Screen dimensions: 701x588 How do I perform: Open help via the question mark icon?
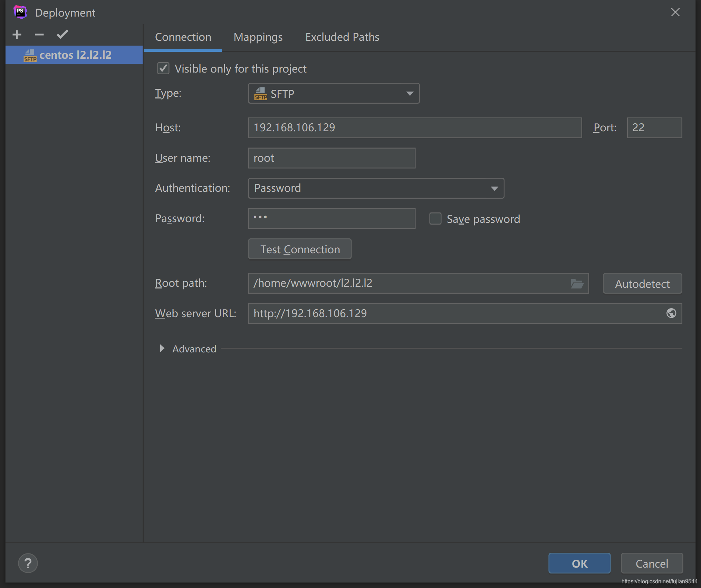28,563
